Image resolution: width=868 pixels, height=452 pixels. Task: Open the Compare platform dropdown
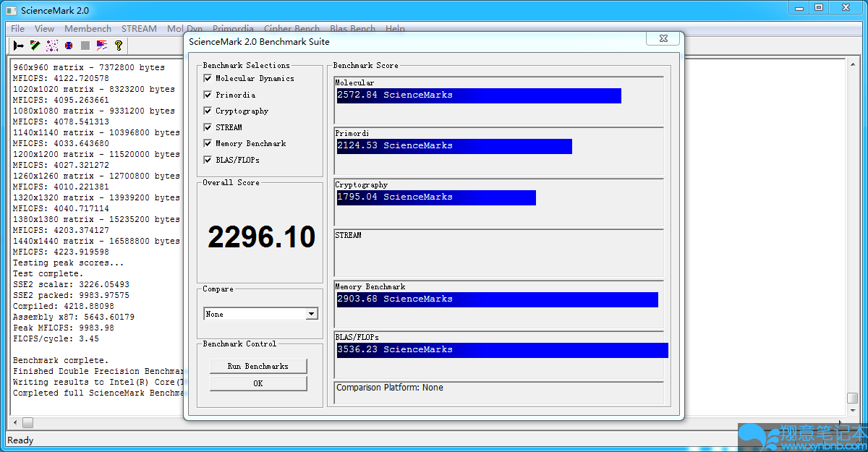(312, 314)
